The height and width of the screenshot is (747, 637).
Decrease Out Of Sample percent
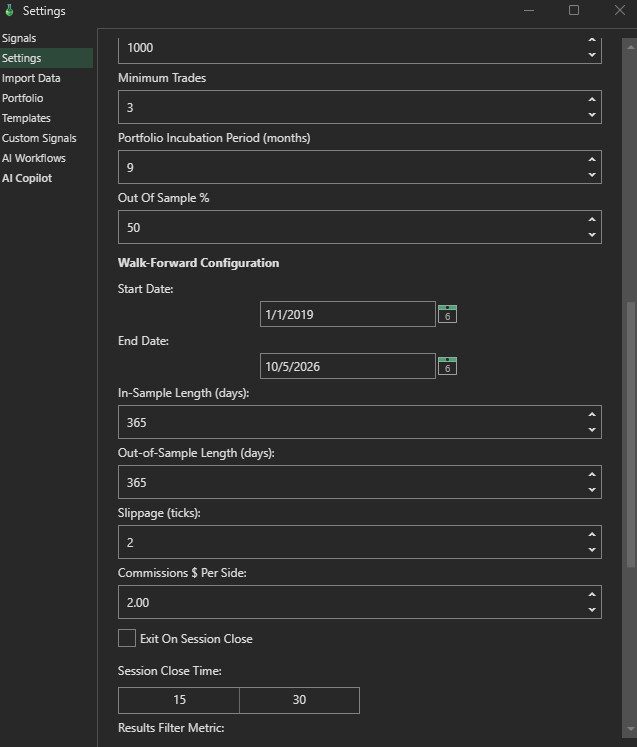[592, 235]
